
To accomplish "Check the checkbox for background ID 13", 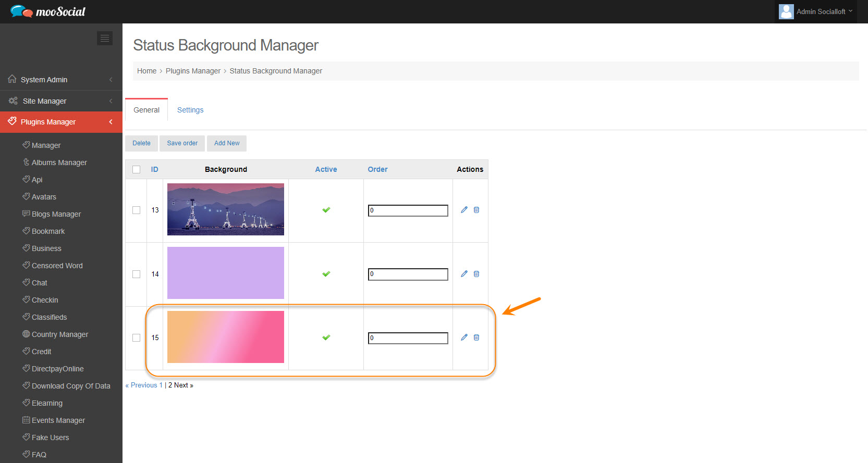I will (x=137, y=210).
